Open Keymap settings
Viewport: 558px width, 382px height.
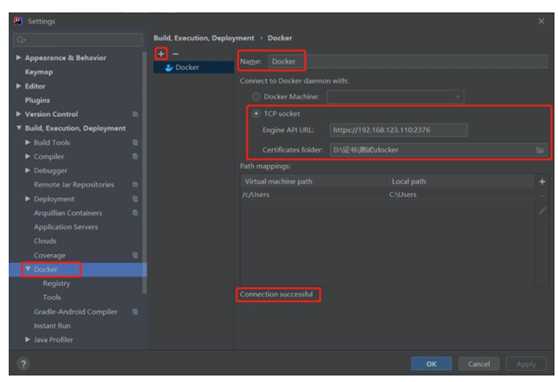39,72
